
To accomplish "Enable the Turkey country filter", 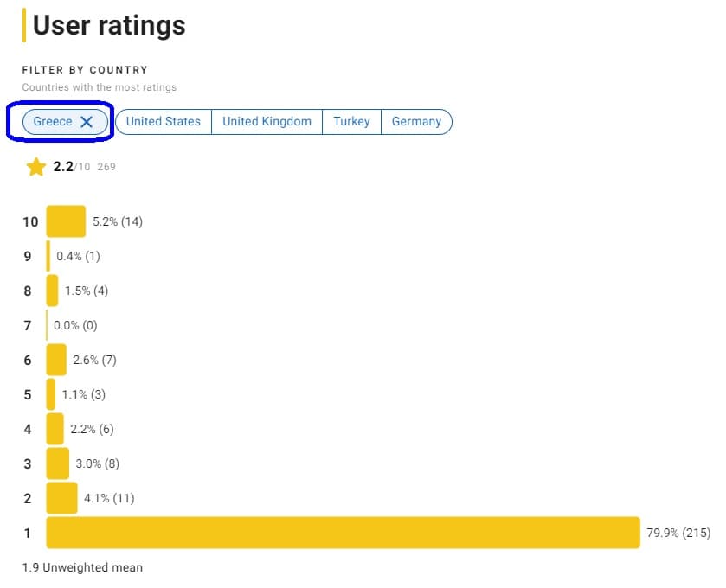I will tap(352, 122).
